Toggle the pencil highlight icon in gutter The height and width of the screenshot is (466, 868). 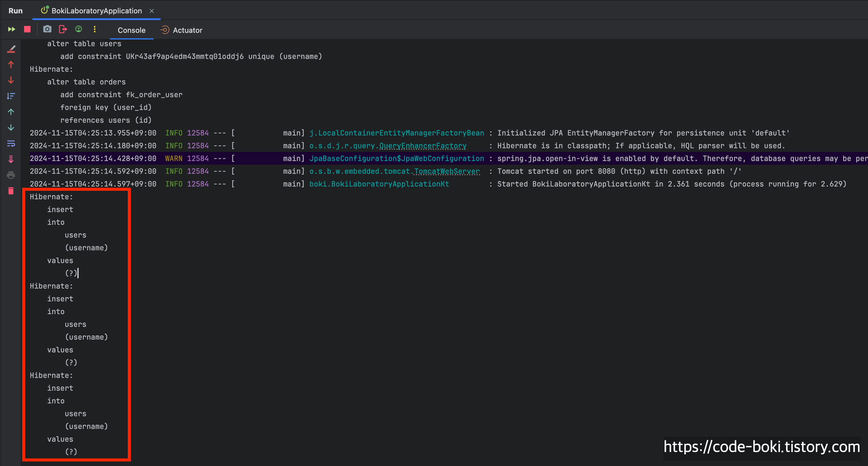[11, 49]
